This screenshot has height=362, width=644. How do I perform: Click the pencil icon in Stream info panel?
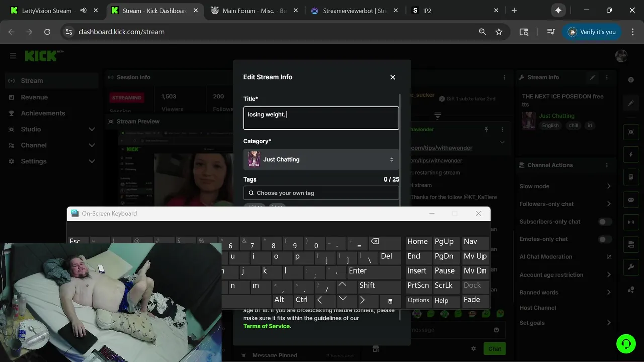click(x=593, y=77)
